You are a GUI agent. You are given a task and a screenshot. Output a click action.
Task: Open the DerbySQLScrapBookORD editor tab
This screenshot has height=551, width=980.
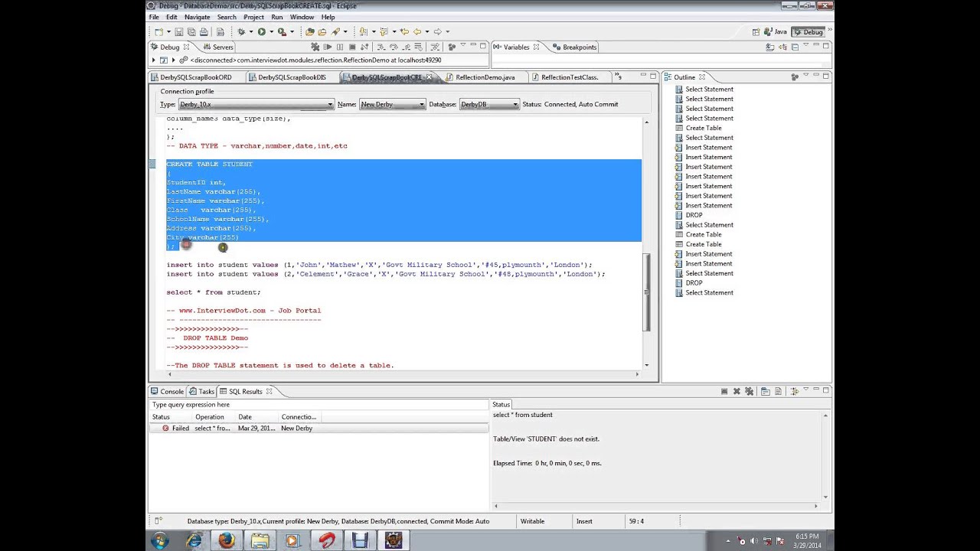[196, 77]
